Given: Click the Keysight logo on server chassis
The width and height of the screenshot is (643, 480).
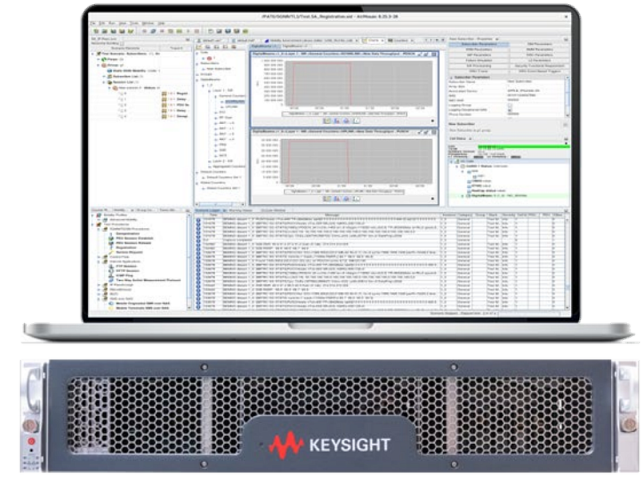Looking at the screenshot, I should pos(329,445).
